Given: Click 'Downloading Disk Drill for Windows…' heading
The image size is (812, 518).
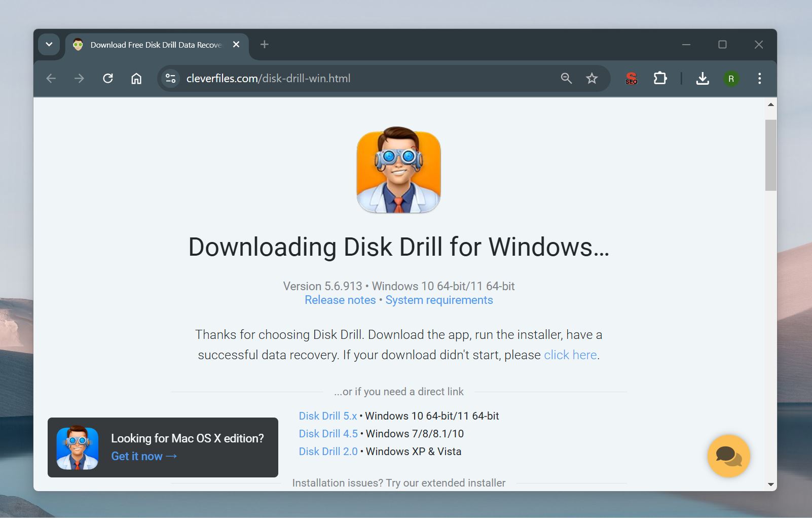Looking at the screenshot, I should [x=399, y=247].
